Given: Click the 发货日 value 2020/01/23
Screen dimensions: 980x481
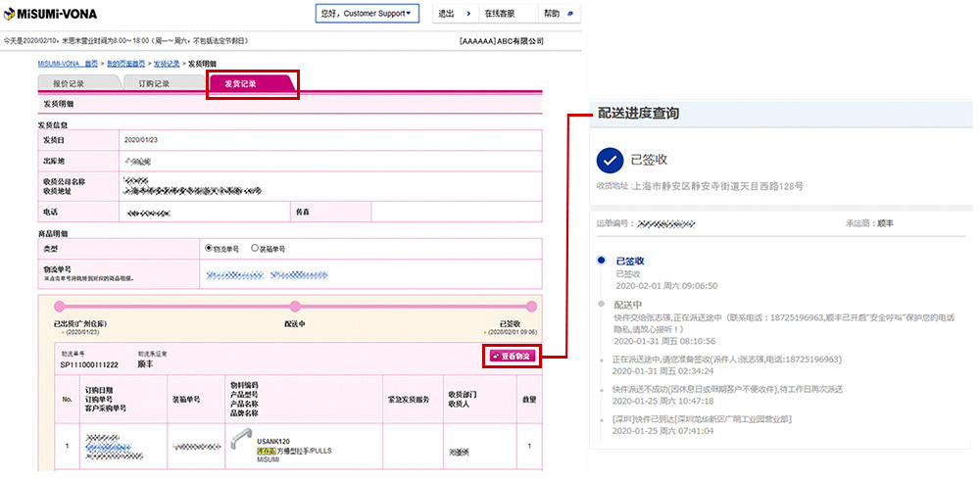Looking at the screenshot, I should (141, 140).
